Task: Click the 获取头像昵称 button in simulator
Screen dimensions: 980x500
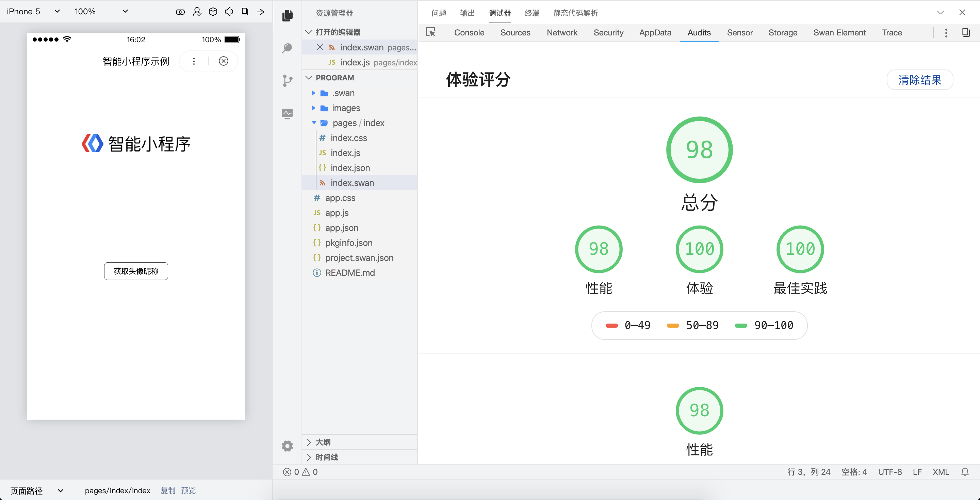Action: [x=136, y=271]
